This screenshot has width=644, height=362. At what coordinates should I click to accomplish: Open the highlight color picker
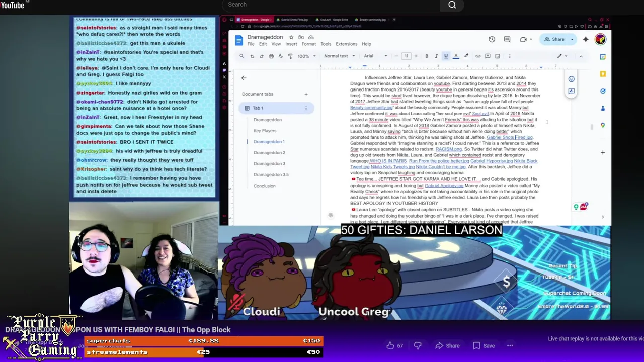(x=466, y=56)
